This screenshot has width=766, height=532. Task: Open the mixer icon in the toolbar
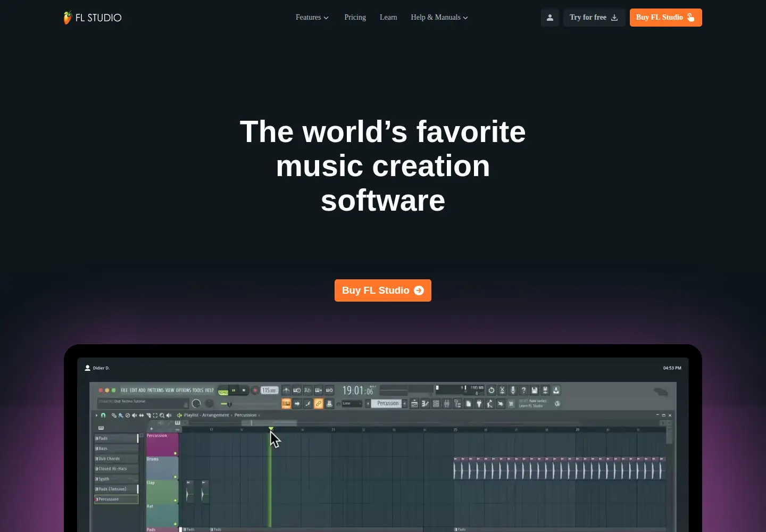coord(447,404)
